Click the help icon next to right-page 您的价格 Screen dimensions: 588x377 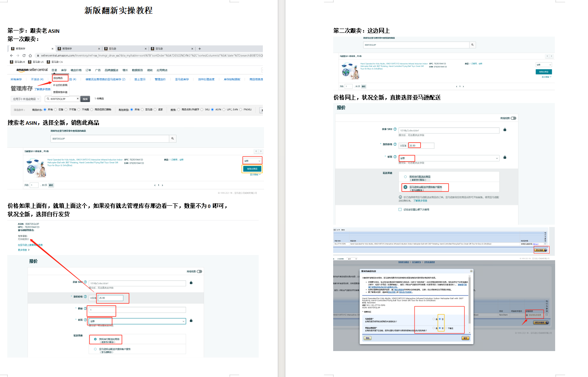point(395,144)
